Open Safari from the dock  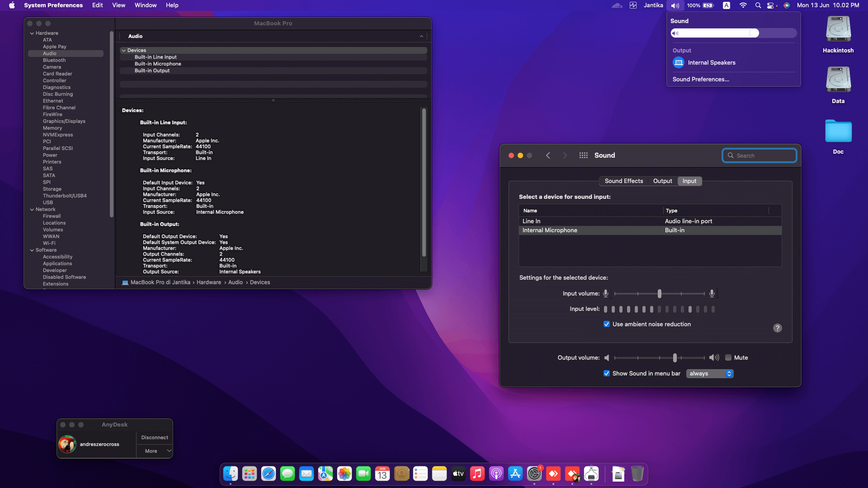coord(269,474)
